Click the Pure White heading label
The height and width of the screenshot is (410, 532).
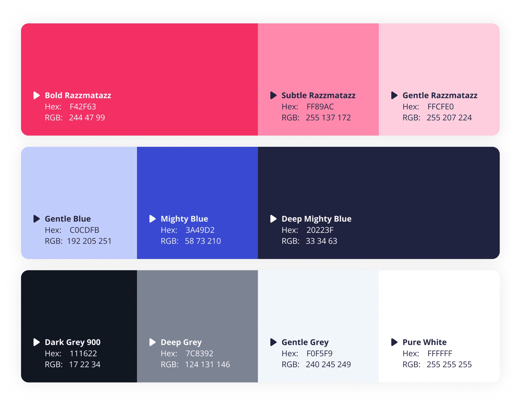tap(424, 342)
